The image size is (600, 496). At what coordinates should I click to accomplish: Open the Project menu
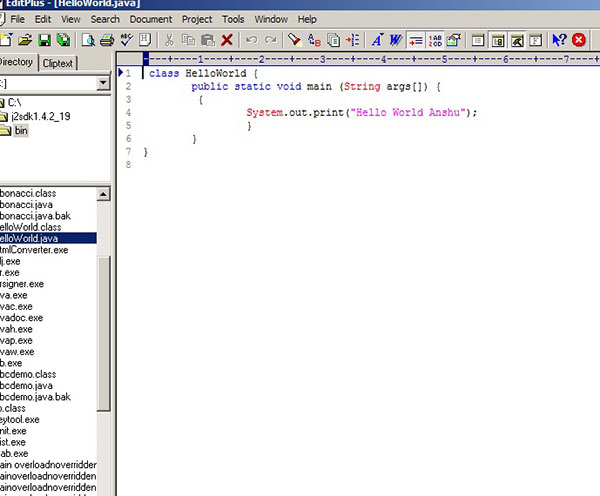pyautogui.click(x=197, y=19)
